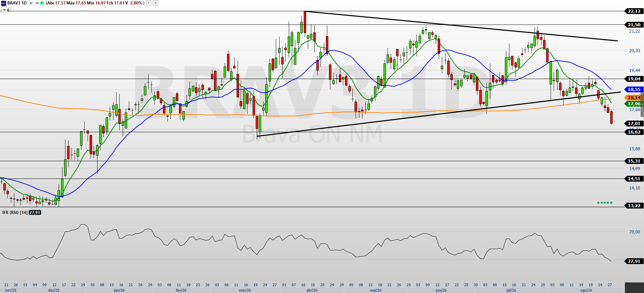
Task: Click the mar/26 month label on the timeline
Action: 245,290
